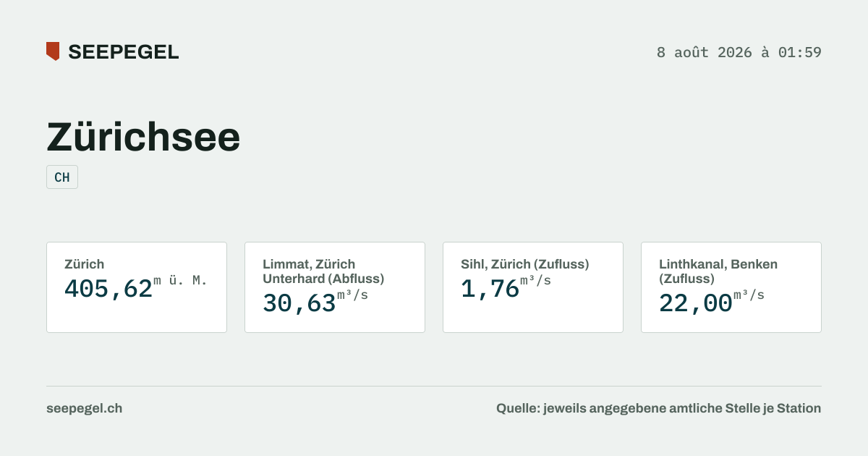Click the m ü. M. unit label

[x=181, y=281]
